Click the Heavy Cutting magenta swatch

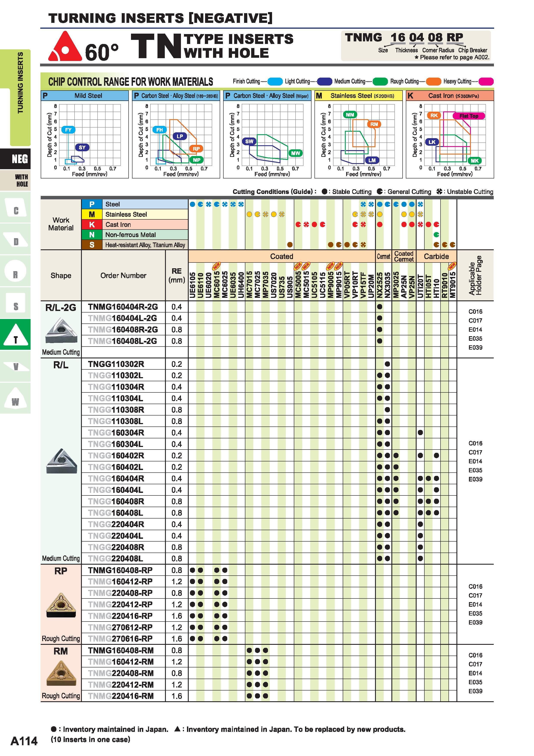pos(486,81)
